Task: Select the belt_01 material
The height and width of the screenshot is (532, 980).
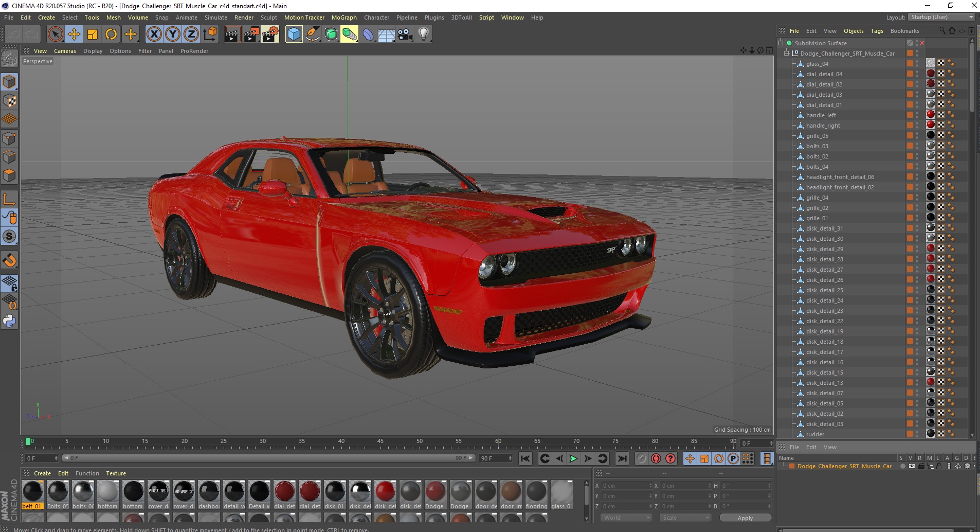Action: coord(32,494)
